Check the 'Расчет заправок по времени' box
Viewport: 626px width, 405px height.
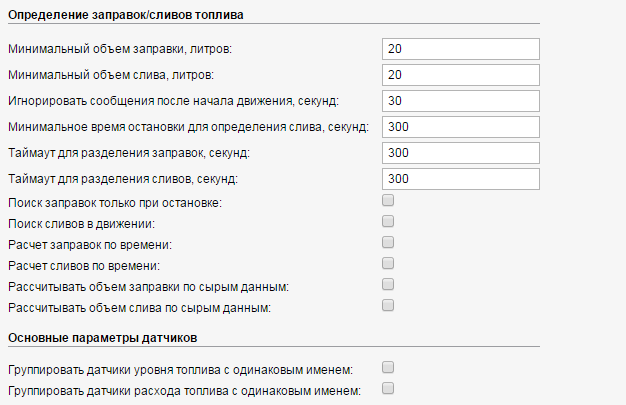point(388,242)
